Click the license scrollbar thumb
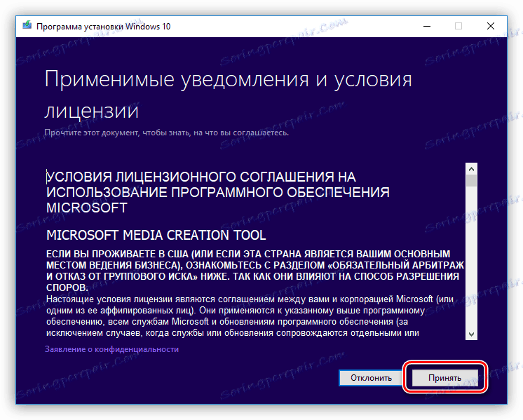This screenshot has height=420, width=523. 471,181
